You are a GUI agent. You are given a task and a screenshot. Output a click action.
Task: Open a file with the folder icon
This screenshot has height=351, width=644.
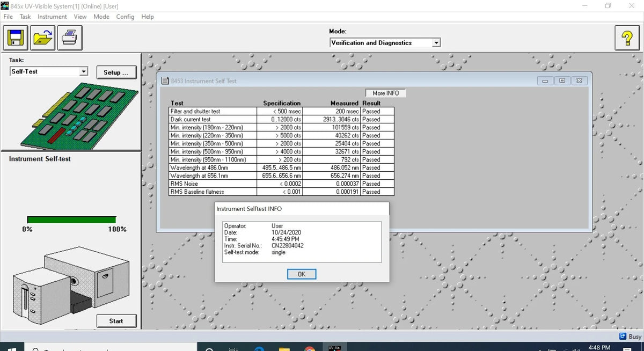tap(42, 38)
